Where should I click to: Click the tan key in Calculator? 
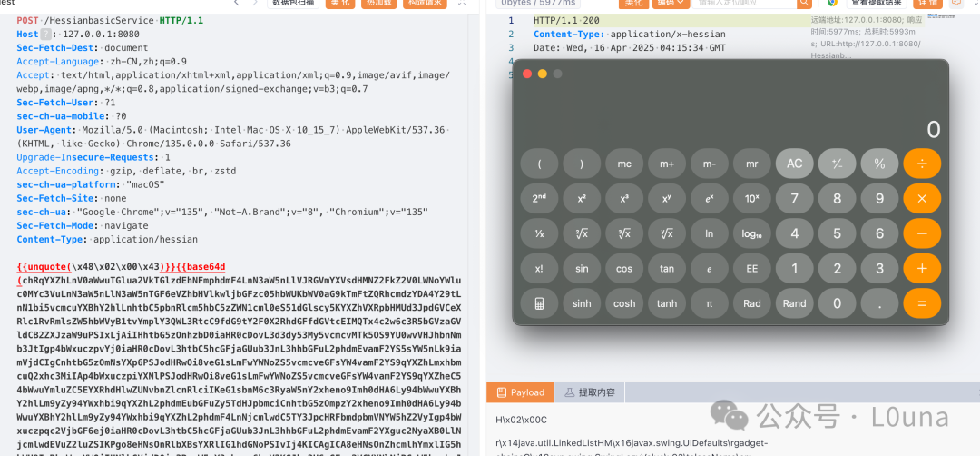667,268
